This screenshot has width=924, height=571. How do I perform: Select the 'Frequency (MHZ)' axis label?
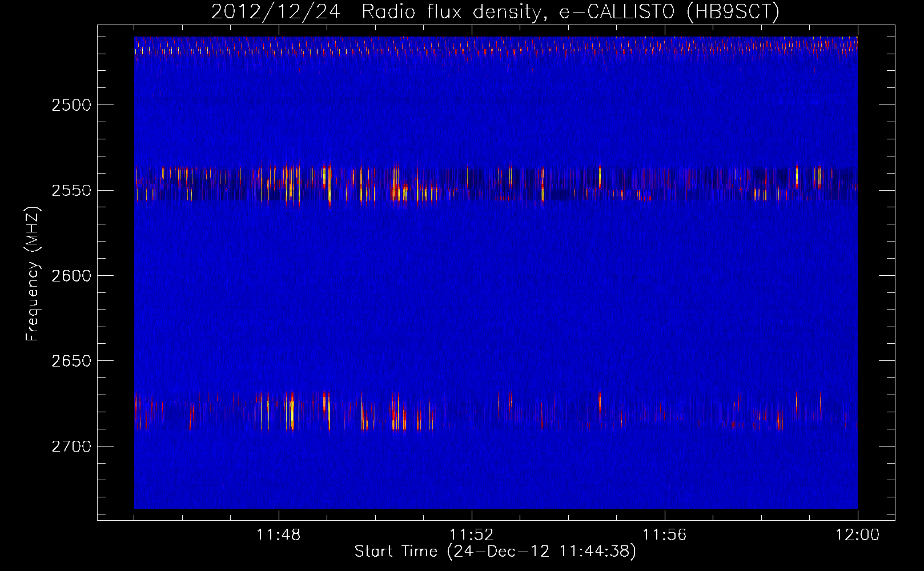(x=33, y=274)
